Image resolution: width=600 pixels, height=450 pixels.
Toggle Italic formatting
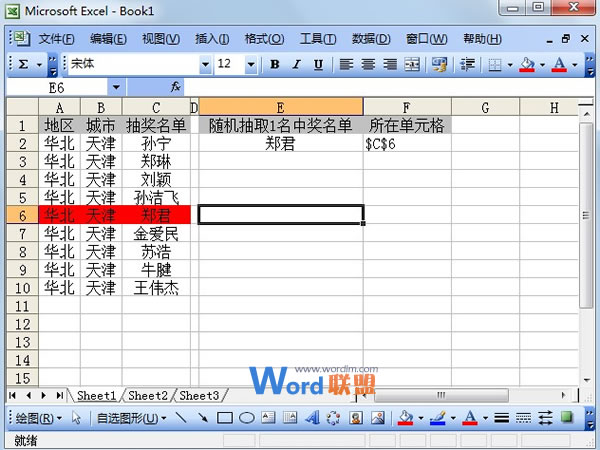296,64
